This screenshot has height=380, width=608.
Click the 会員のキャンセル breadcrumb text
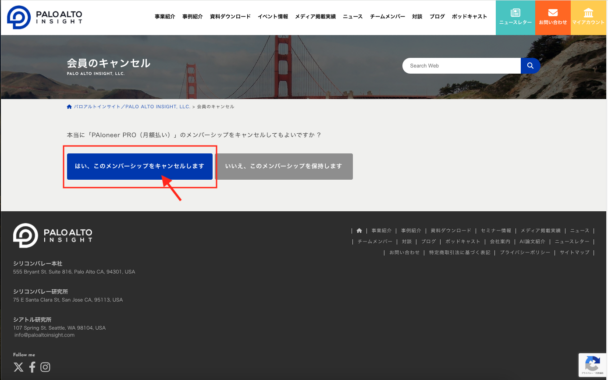click(216, 107)
